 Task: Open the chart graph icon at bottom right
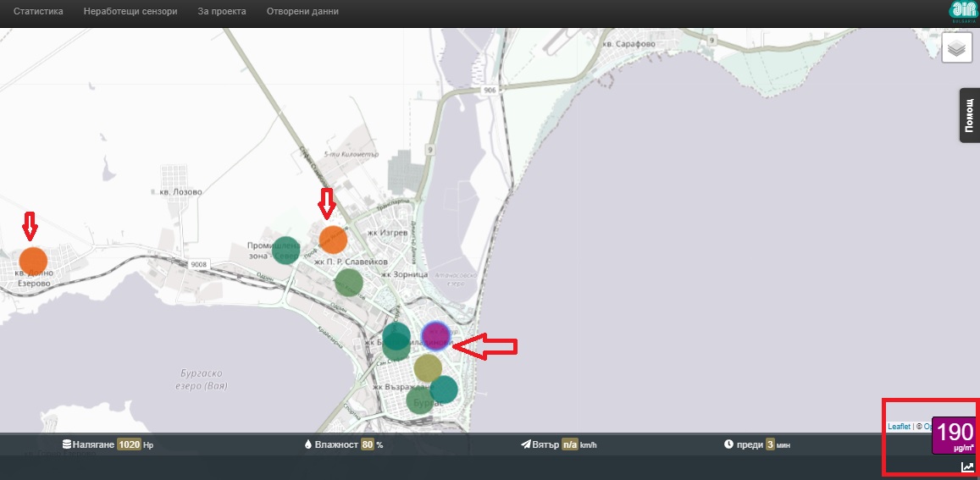click(x=967, y=466)
